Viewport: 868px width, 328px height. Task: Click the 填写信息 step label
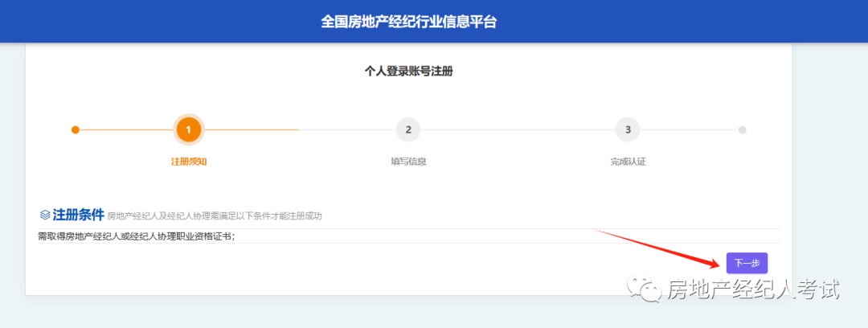[x=408, y=162]
